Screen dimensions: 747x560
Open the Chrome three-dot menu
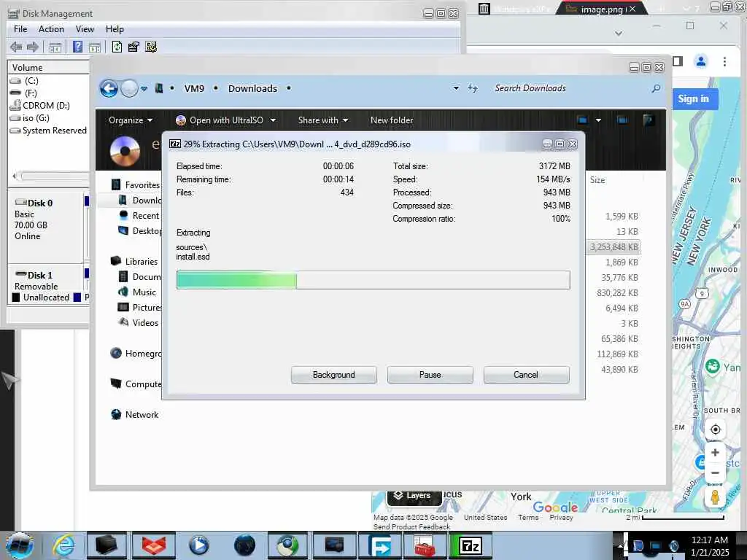point(724,61)
